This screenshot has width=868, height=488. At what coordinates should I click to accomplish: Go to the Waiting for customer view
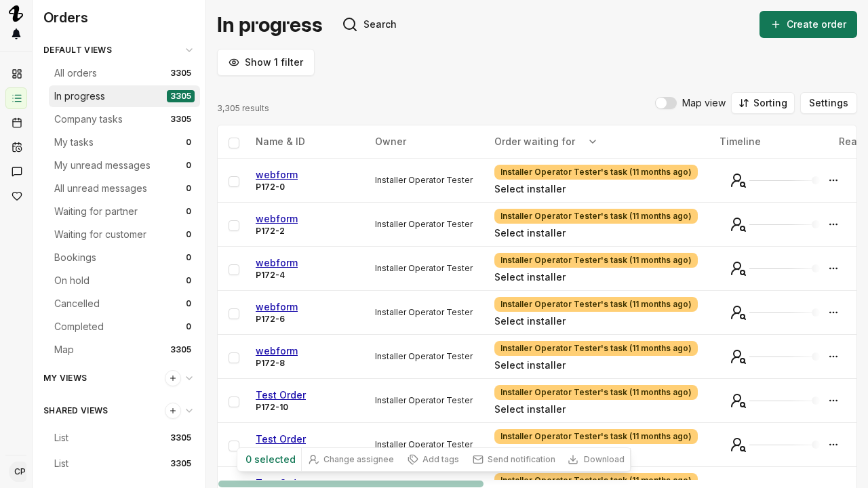coord(124,235)
